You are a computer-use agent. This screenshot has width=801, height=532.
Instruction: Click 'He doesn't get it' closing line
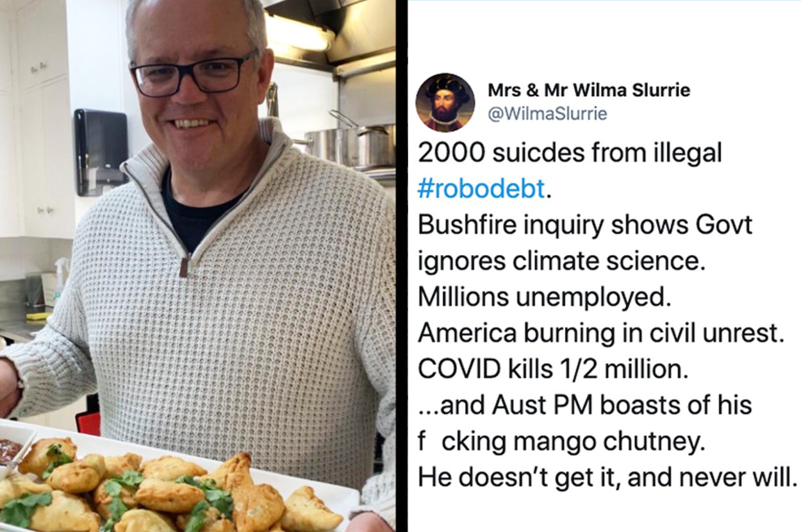click(606, 478)
